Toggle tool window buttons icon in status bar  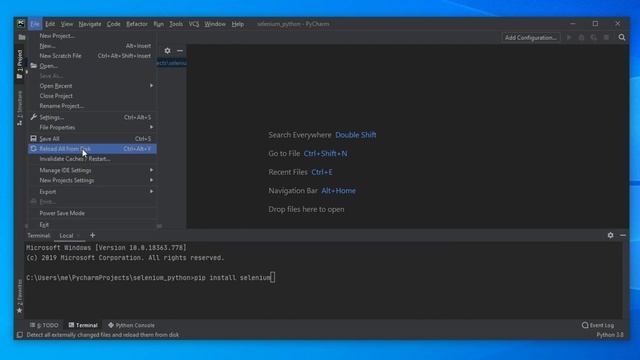[x=19, y=335]
